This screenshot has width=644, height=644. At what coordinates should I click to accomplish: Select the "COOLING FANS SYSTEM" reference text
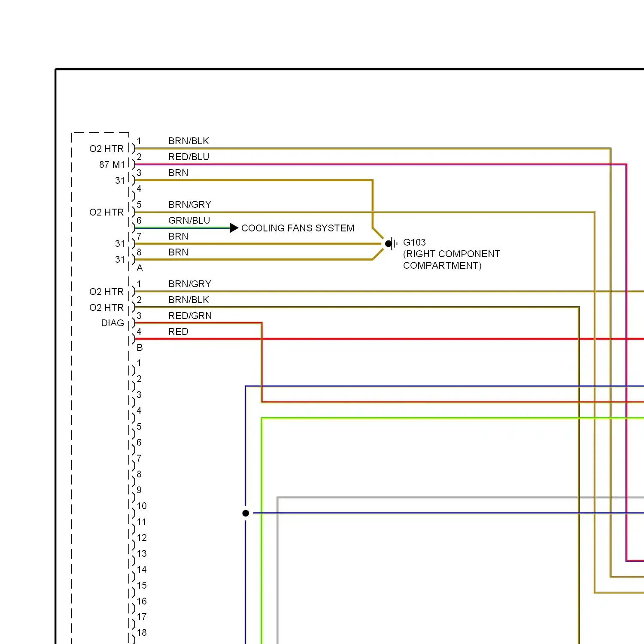298,228
